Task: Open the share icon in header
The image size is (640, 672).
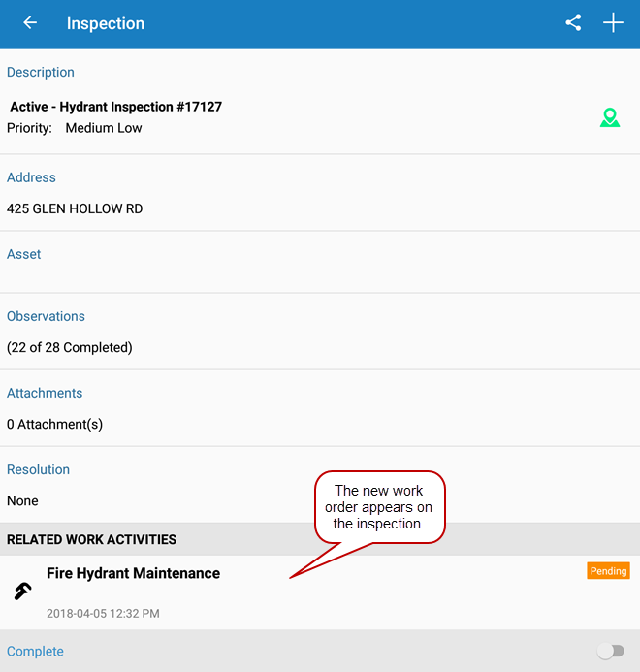Action: click(x=573, y=23)
